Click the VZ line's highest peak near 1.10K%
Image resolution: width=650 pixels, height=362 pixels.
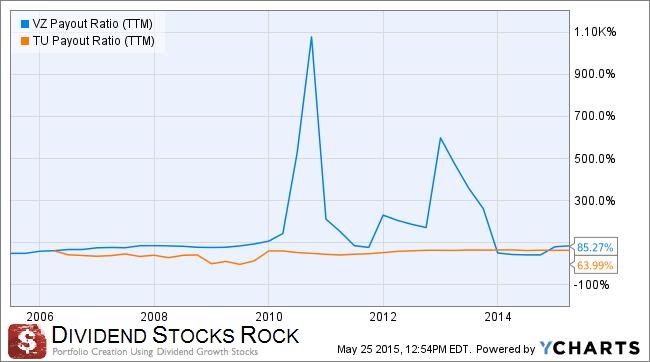click(x=311, y=37)
